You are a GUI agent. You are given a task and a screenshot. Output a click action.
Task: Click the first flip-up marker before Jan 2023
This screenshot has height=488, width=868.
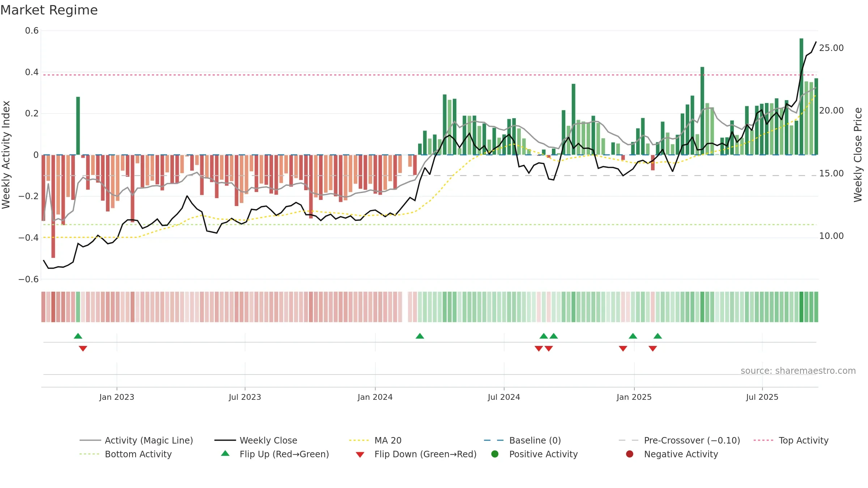click(x=78, y=336)
